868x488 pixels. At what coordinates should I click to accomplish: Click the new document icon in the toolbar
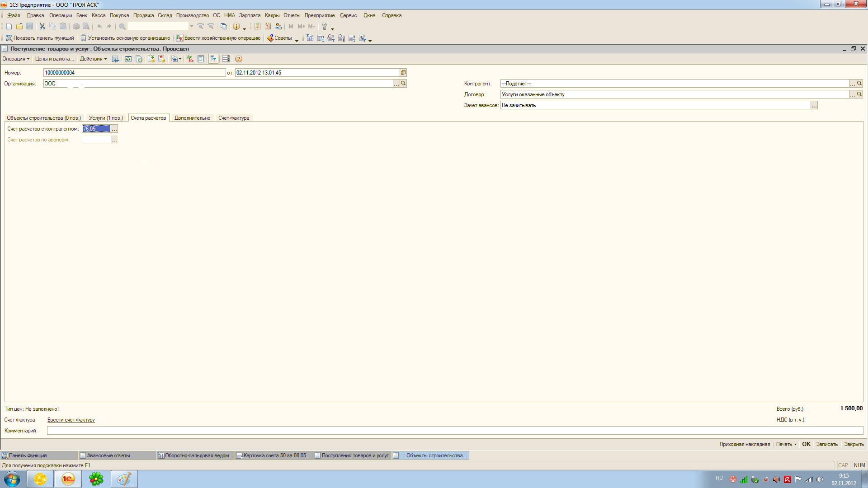click(9, 26)
